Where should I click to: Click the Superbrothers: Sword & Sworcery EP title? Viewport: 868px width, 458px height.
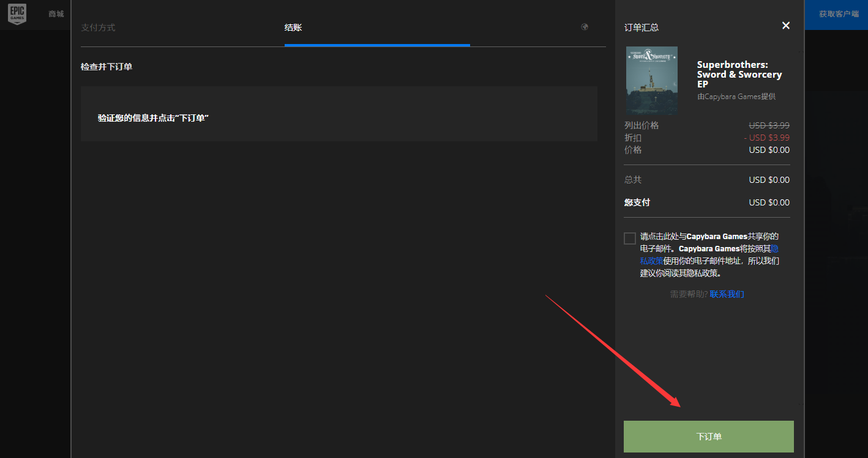(739, 75)
